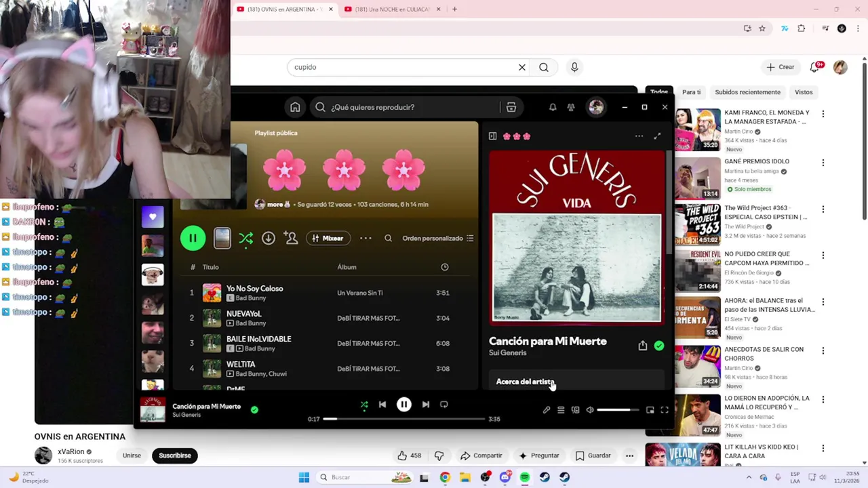Toggle liked checkmark beside bottom song title
This screenshot has width=868, height=488.
click(254, 409)
